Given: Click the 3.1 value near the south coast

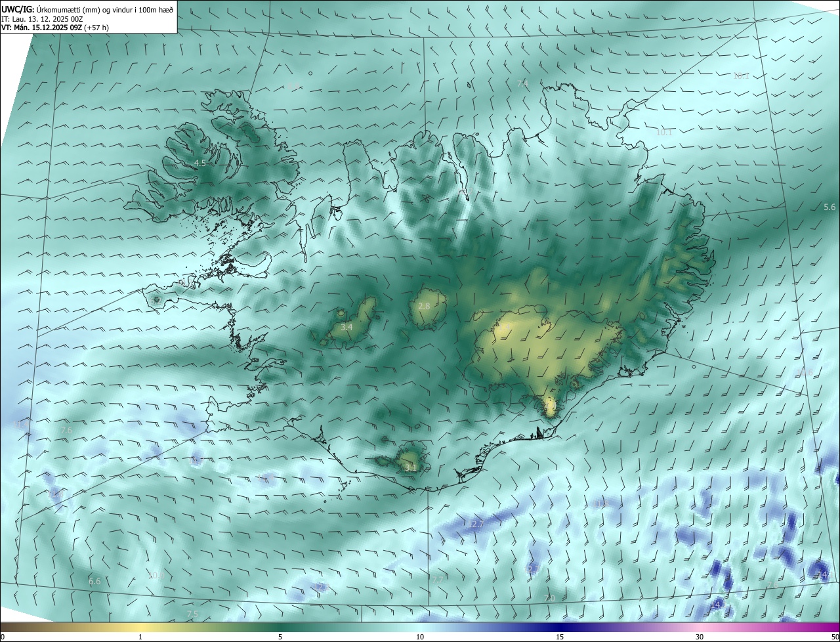Looking at the screenshot, I should pyautogui.click(x=411, y=468).
